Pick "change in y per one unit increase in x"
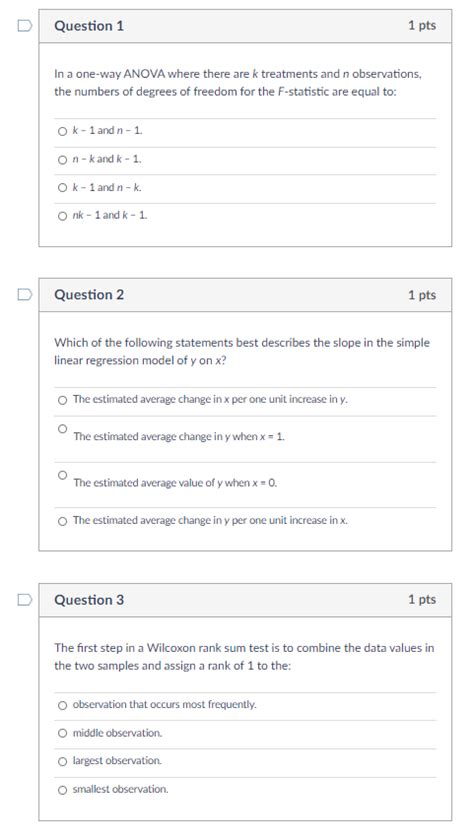 coord(63,521)
